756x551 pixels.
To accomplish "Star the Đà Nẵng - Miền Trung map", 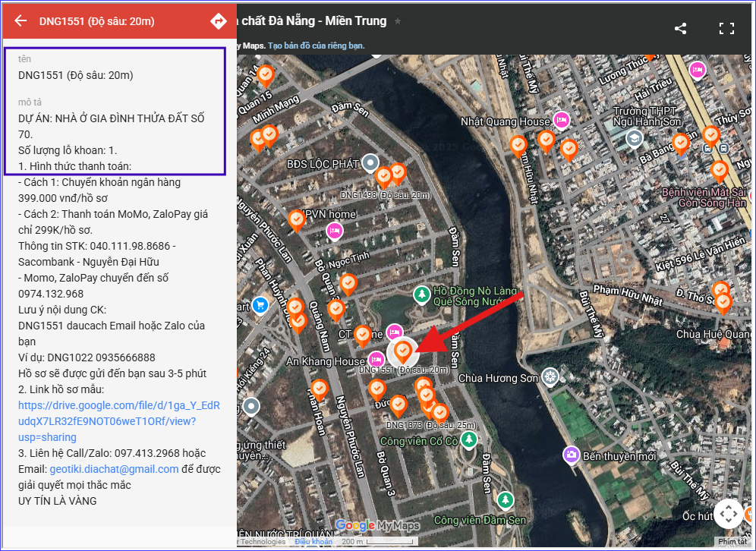I will pos(397,21).
